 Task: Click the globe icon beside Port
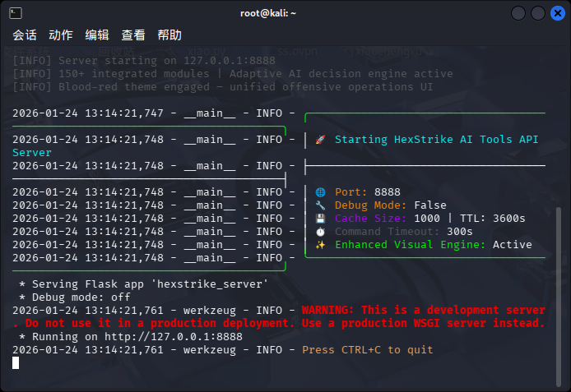click(x=320, y=192)
